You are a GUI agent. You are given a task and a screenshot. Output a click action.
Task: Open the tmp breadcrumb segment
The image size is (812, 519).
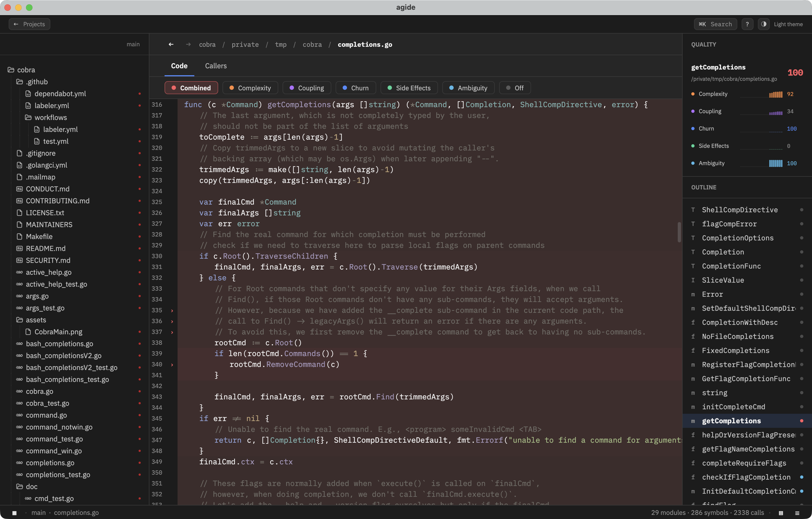(x=281, y=44)
